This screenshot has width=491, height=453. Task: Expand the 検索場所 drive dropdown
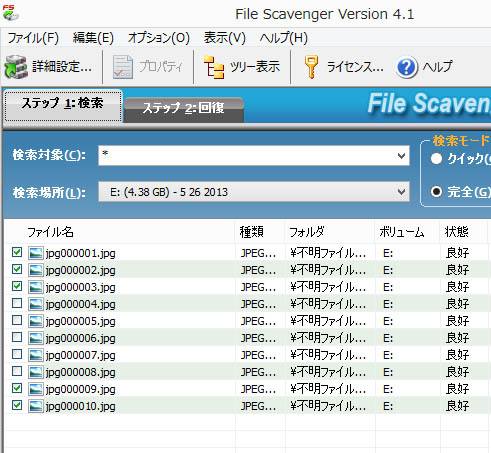pyautogui.click(x=254, y=192)
